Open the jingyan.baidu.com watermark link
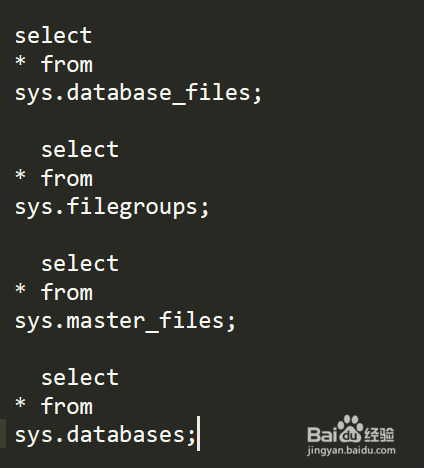The image size is (424, 468). tap(351, 451)
